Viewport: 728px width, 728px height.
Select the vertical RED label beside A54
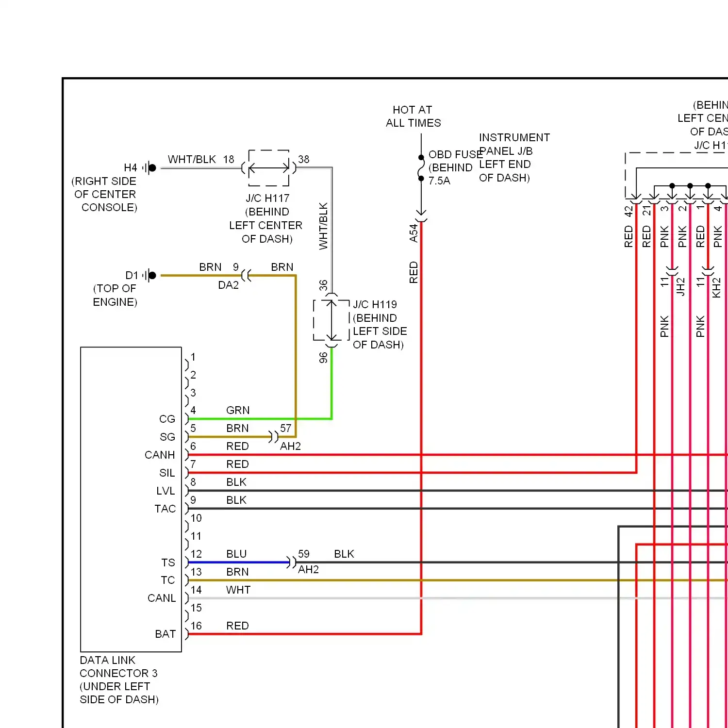click(x=414, y=272)
